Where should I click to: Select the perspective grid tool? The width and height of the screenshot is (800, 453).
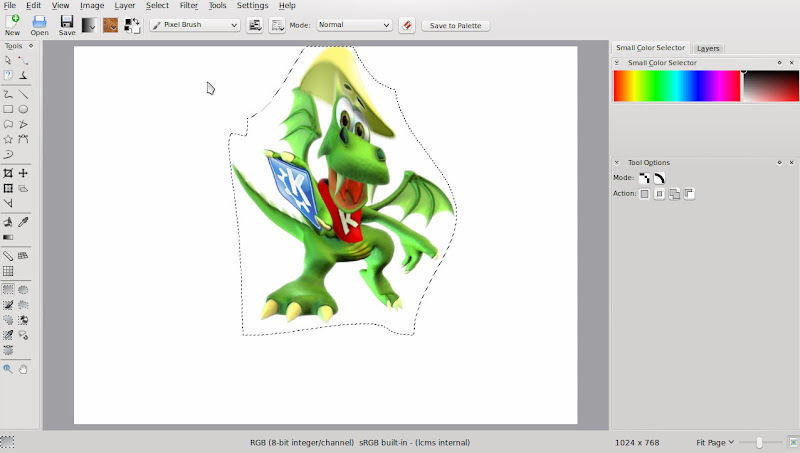click(x=23, y=256)
